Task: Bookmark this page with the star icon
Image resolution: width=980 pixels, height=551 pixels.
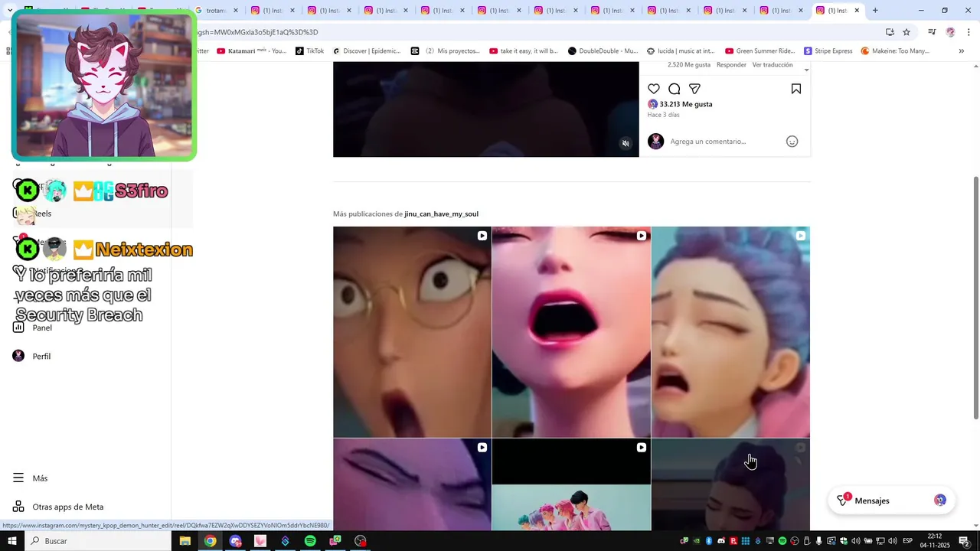Action: click(x=906, y=32)
